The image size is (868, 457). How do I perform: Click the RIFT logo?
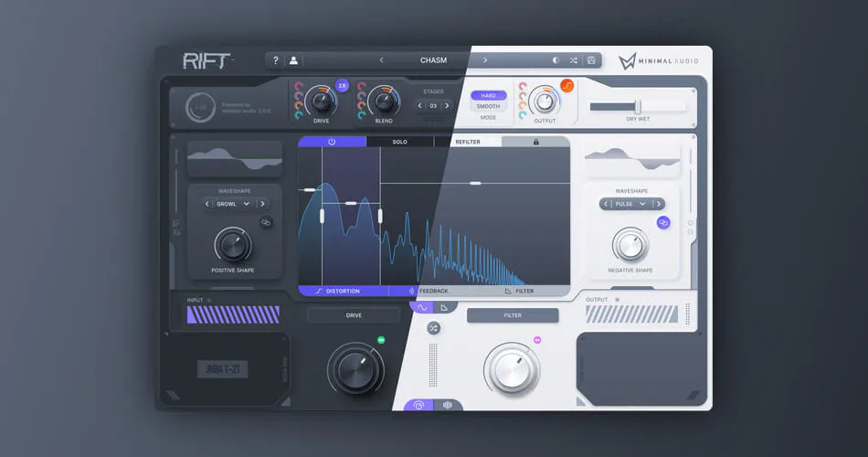coord(206,61)
